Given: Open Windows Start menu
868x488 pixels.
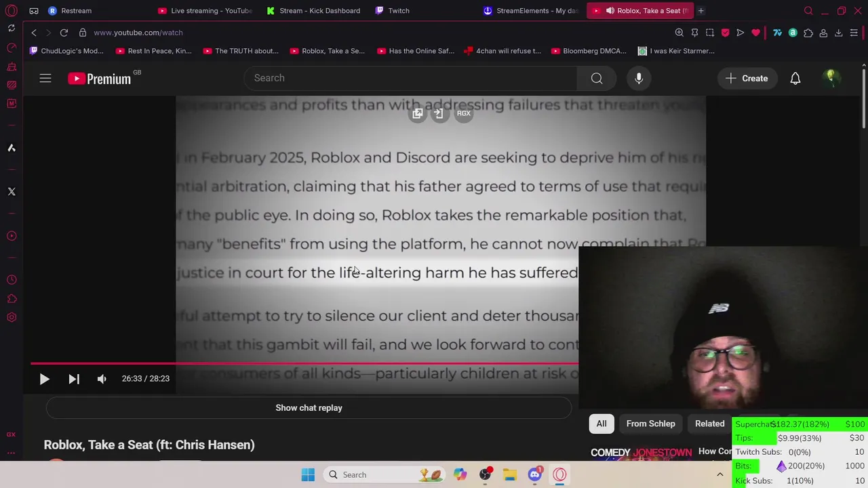Looking at the screenshot, I should pyautogui.click(x=308, y=475).
